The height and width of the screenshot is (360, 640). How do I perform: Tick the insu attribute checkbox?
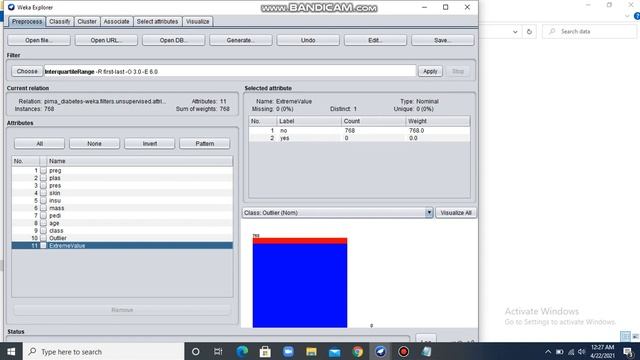coord(43,200)
